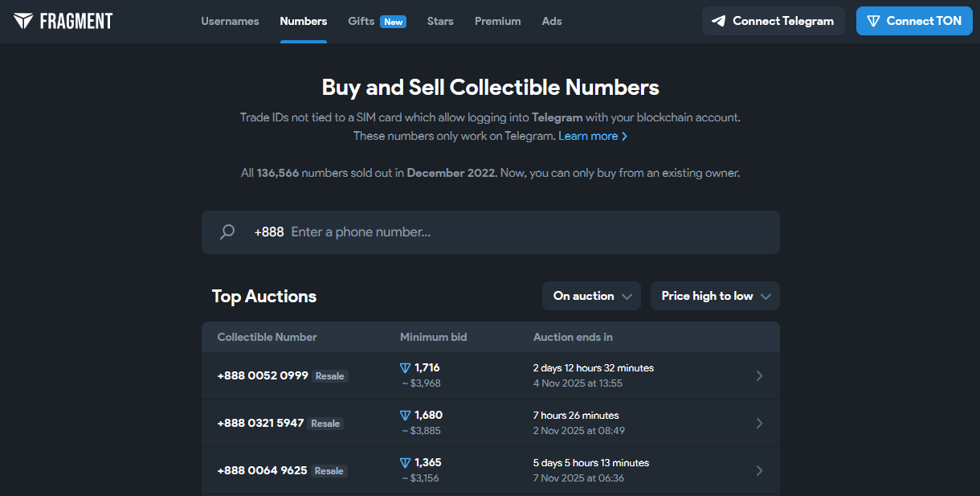Click the Connect TON button
The width and height of the screenshot is (980, 496).
[x=914, y=21]
